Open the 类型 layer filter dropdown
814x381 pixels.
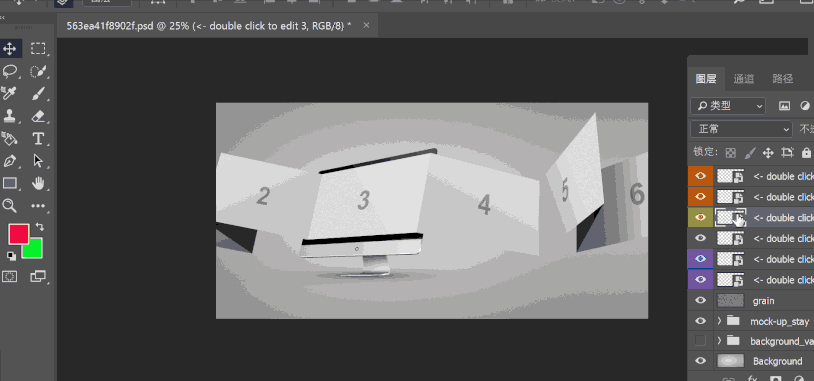coord(728,106)
